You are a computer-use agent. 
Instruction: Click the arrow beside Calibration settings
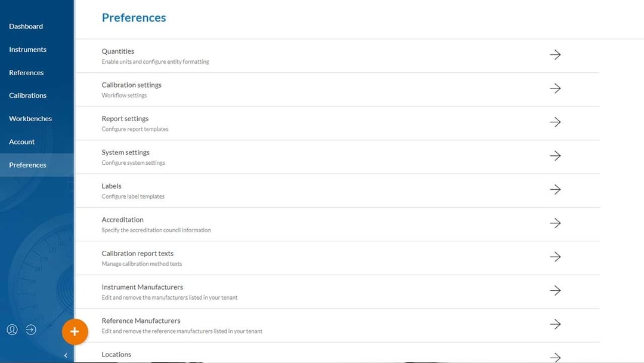click(x=555, y=88)
